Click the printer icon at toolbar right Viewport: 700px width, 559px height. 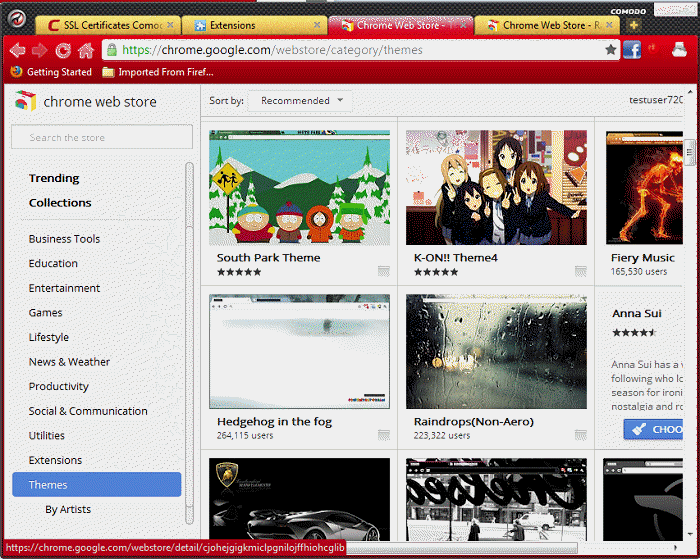[x=679, y=50]
